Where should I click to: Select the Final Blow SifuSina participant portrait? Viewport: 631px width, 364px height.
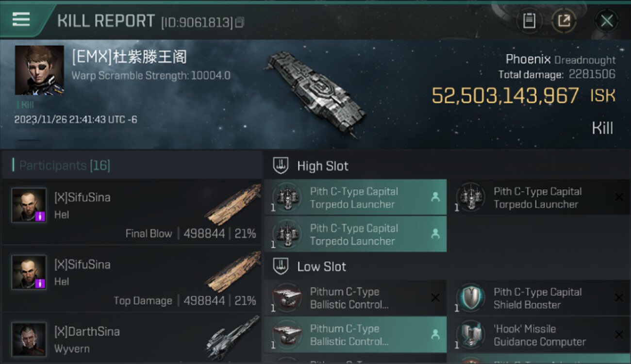29,205
